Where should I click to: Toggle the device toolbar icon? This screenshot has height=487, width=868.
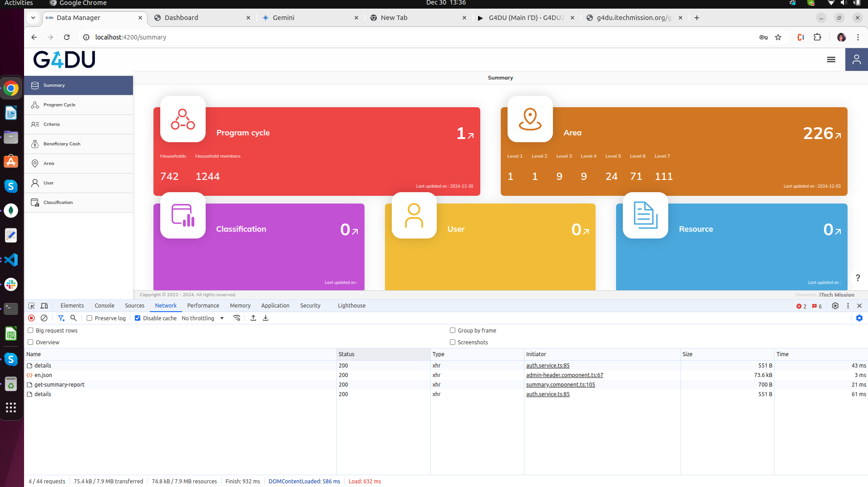[44, 306]
